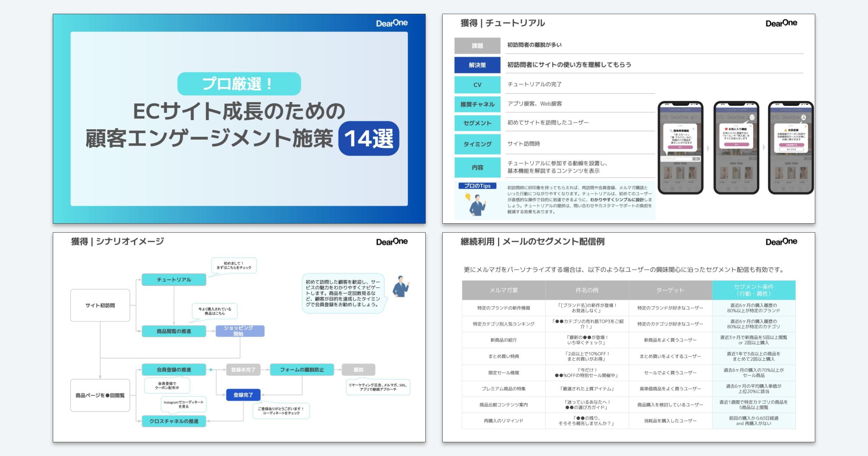Viewport: 868px width, 456px height.
Task: Click the magnifier search button on first phone
Action: click(x=696, y=159)
